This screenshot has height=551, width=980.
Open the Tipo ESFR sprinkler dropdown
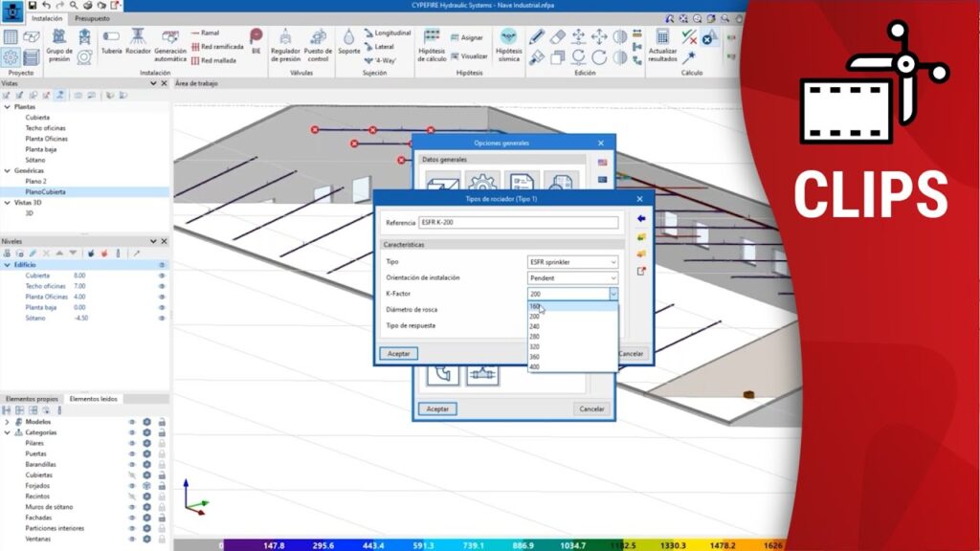572,261
